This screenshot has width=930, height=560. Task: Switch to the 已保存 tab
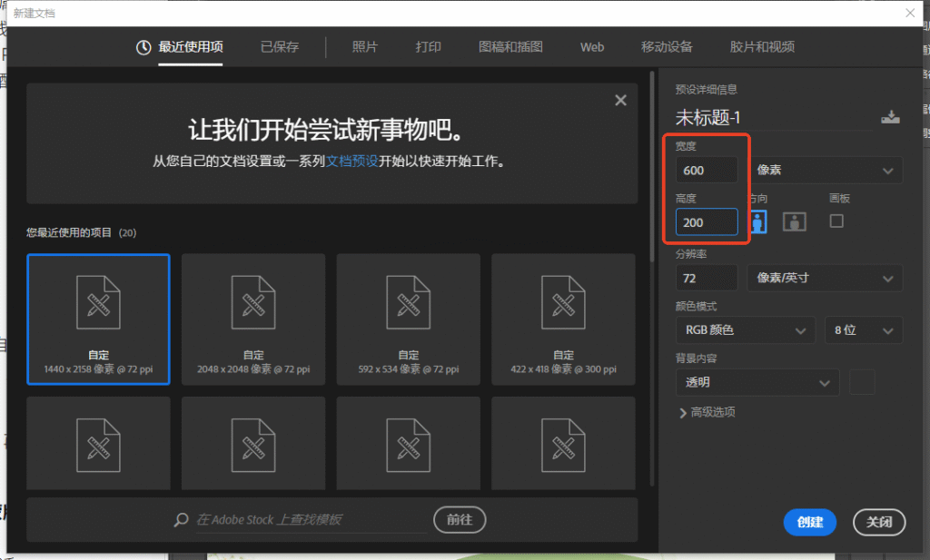(x=280, y=47)
